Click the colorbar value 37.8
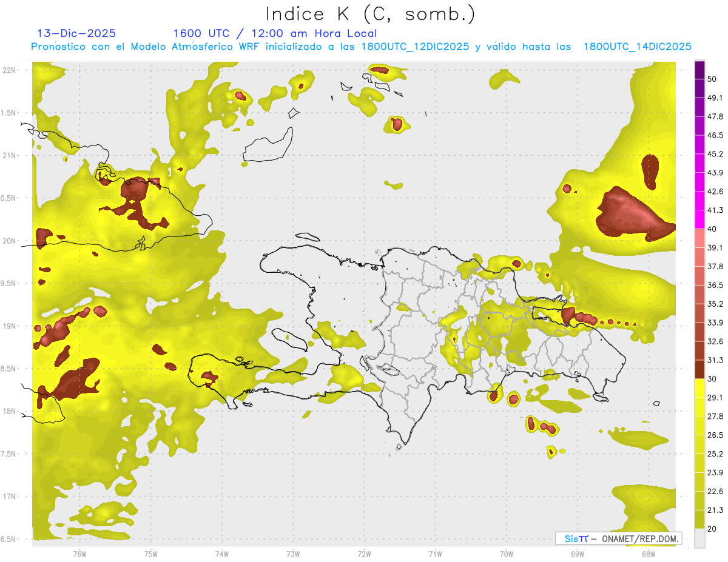The height and width of the screenshot is (562, 728). pos(715,267)
